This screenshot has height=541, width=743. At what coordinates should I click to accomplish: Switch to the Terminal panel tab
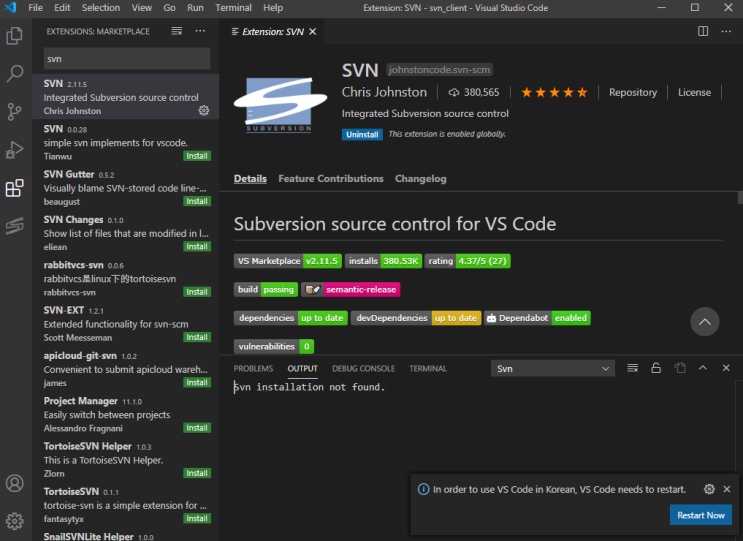(428, 369)
